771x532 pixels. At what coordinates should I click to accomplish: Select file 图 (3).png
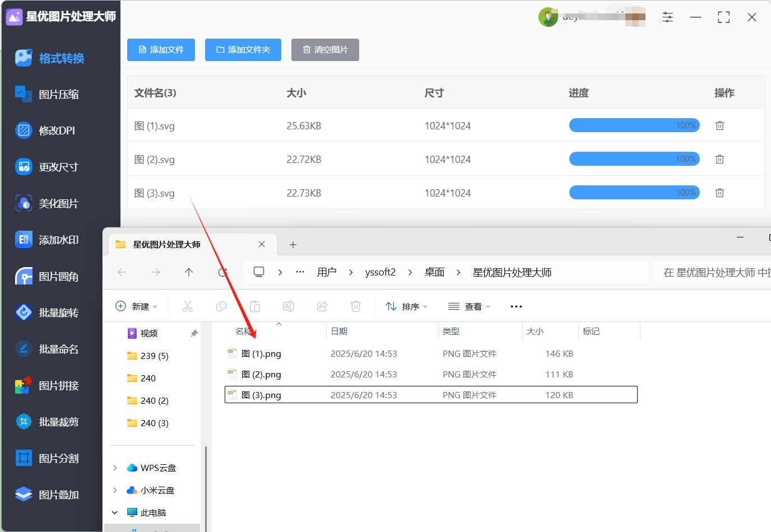point(431,395)
